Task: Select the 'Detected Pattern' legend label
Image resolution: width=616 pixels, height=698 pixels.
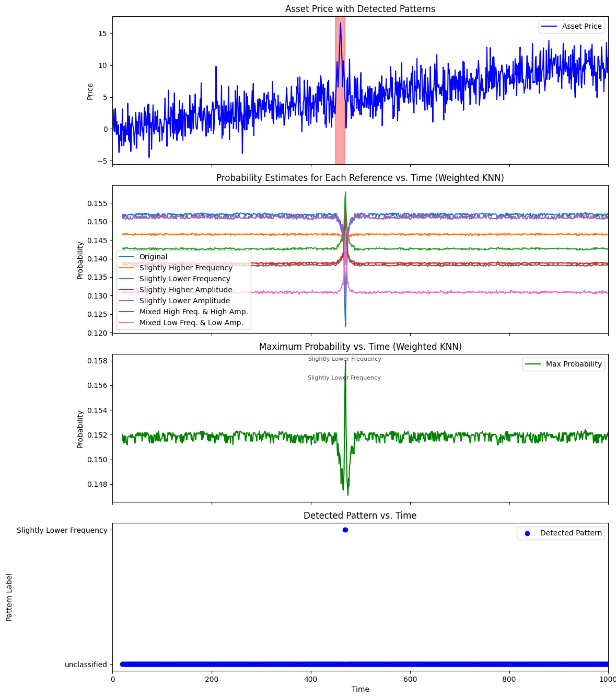Action: point(571,533)
